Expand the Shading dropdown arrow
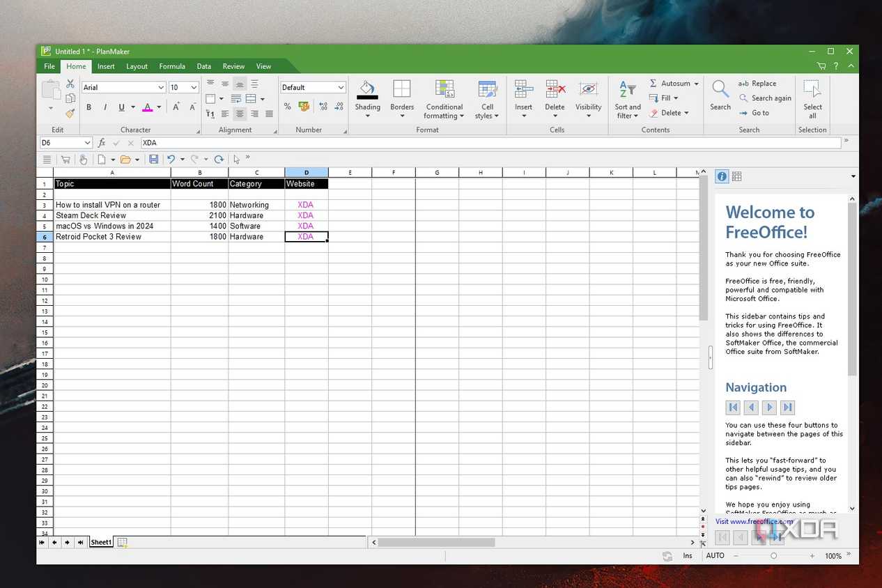Image resolution: width=882 pixels, height=588 pixels. 367,116
